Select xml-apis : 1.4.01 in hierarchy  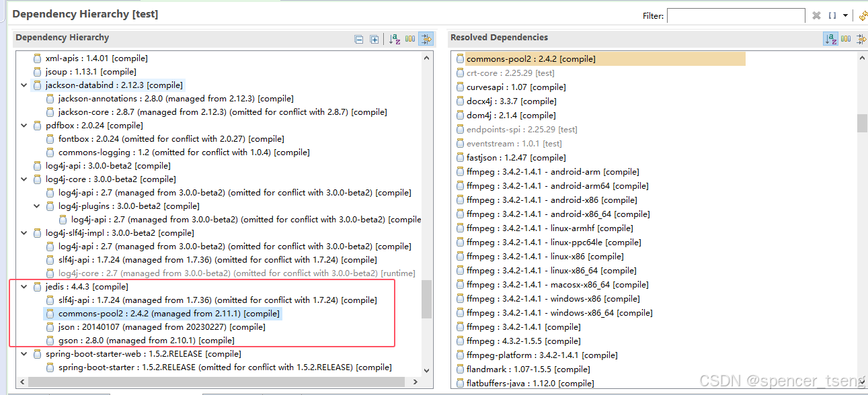coord(96,58)
